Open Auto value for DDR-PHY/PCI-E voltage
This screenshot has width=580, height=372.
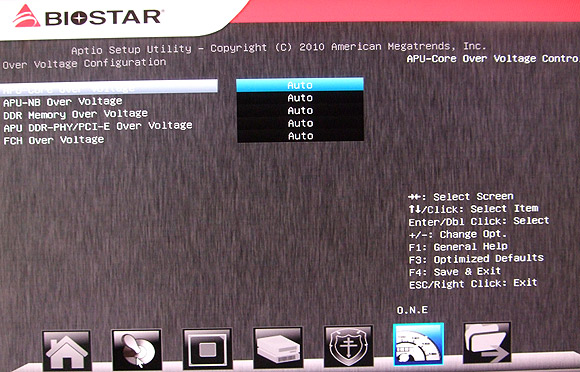pos(300,123)
